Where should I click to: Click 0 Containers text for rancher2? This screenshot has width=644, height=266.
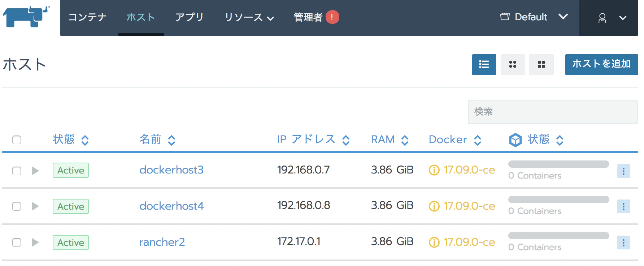(535, 247)
